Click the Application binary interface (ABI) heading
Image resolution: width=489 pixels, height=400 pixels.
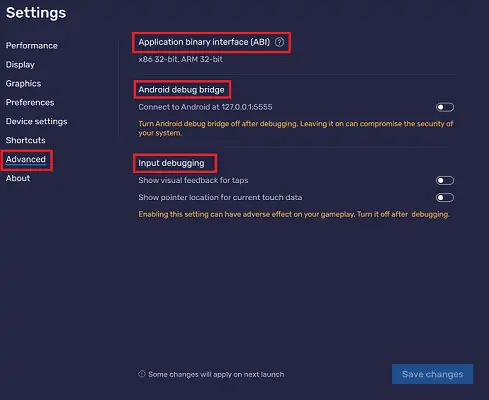click(x=204, y=42)
